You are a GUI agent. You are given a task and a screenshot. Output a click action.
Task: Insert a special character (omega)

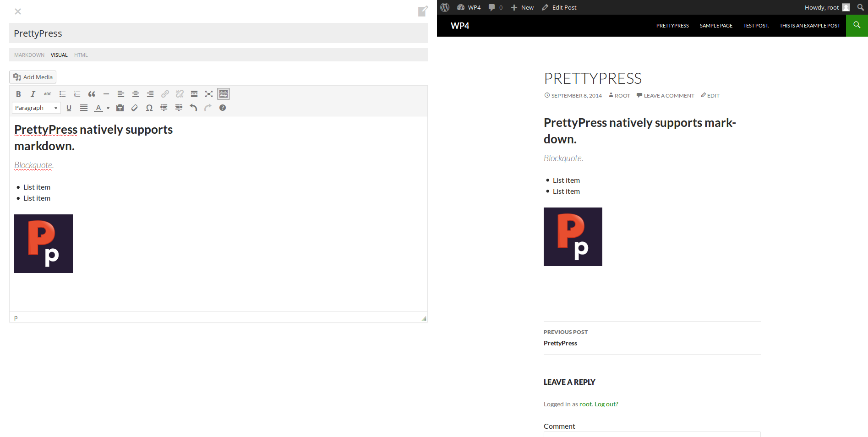point(149,108)
